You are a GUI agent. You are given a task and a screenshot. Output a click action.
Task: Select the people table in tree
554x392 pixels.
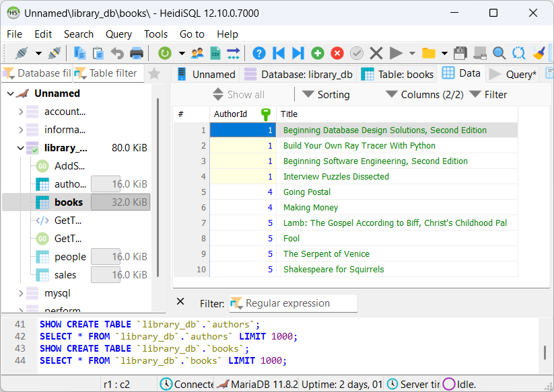click(x=70, y=256)
